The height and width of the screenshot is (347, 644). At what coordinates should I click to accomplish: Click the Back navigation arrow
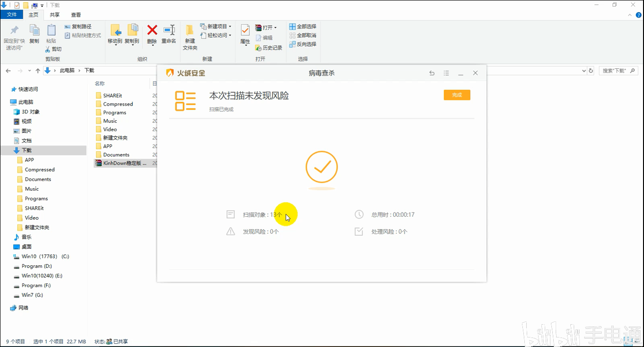pyautogui.click(x=8, y=71)
